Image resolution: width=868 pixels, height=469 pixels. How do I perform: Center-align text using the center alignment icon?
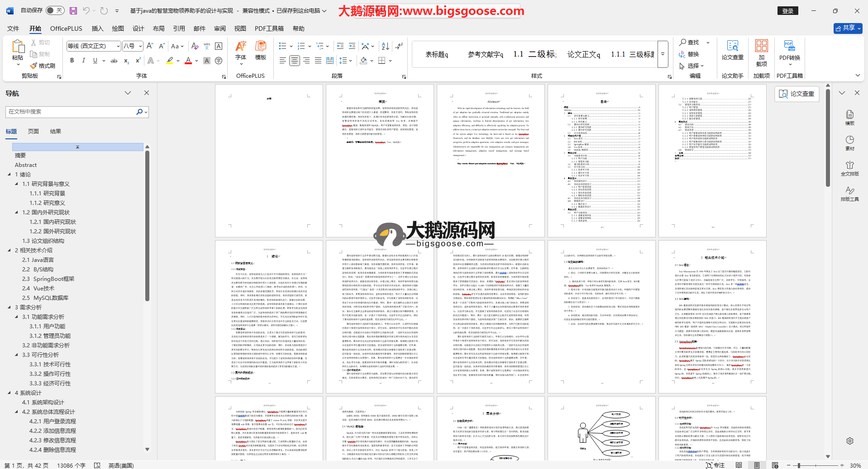295,61
